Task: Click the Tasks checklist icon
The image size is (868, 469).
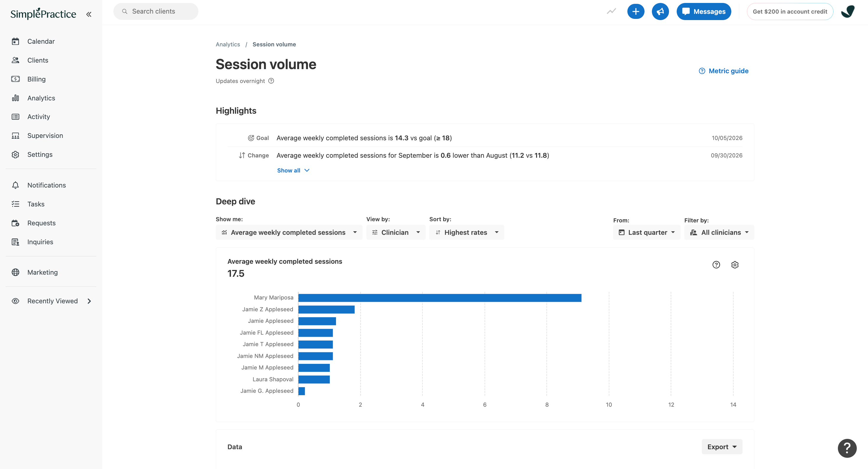Action: tap(15, 204)
